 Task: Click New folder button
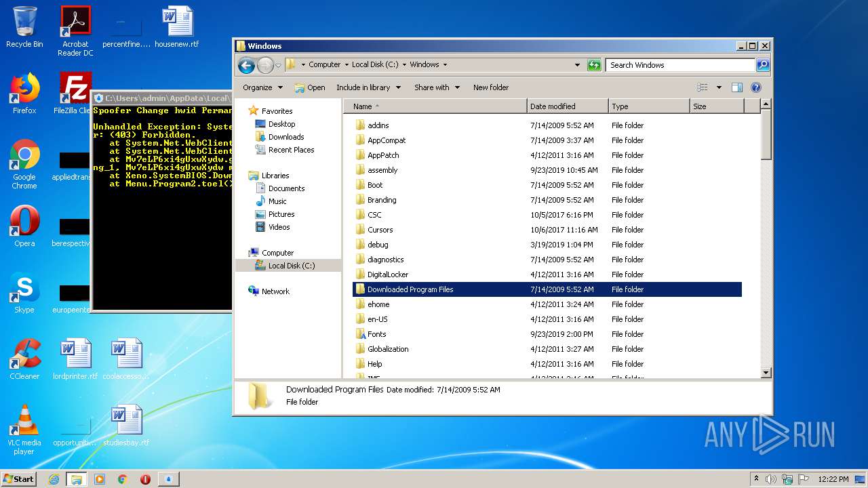[x=491, y=87]
